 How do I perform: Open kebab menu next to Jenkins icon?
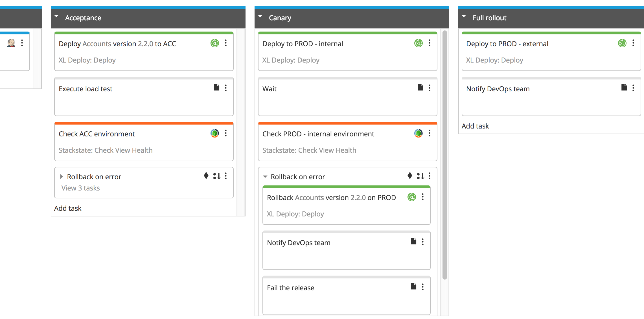tap(22, 43)
